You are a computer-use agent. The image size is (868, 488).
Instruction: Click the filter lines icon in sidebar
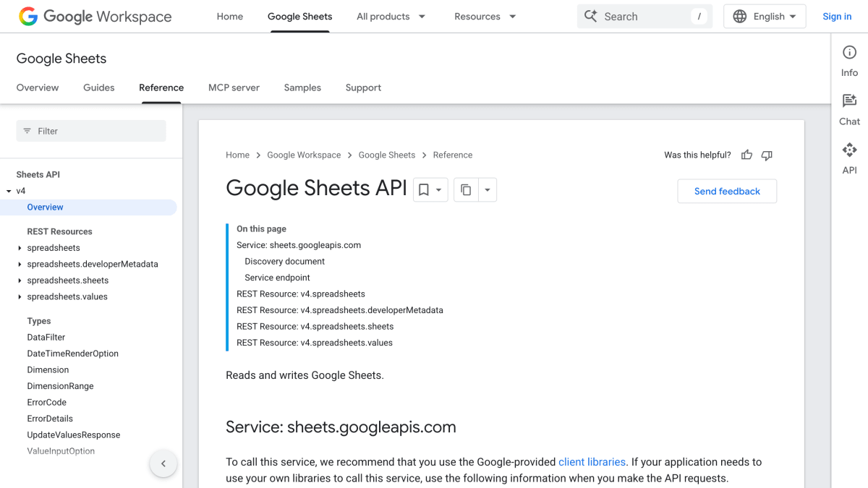coord(27,131)
